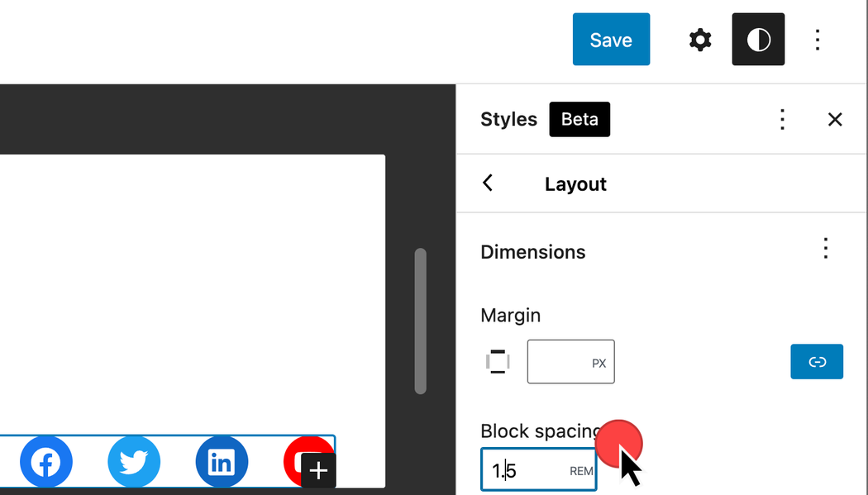Change Block spacing REM unit
The image size is (868, 495).
click(581, 471)
